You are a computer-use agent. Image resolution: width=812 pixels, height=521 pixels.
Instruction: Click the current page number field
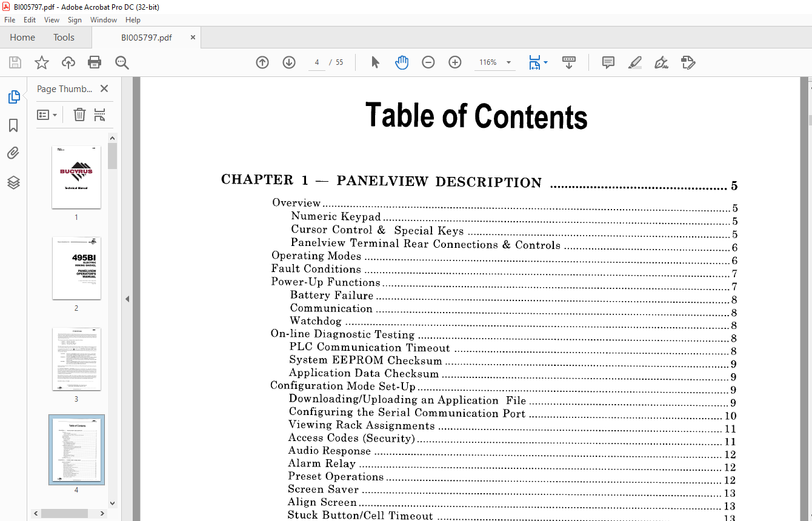[317, 62]
